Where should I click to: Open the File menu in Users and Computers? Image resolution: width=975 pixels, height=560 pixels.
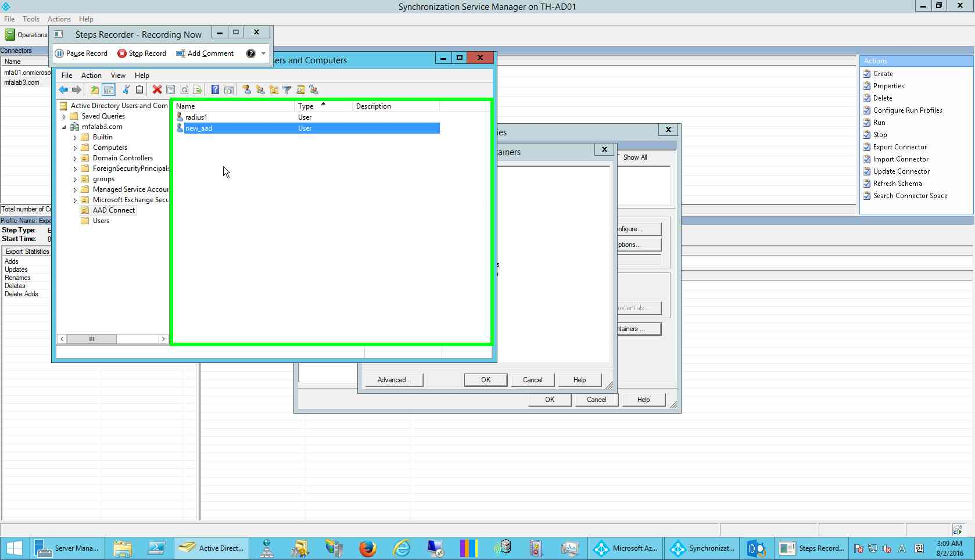pyautogui.click(x=67, y=76)
